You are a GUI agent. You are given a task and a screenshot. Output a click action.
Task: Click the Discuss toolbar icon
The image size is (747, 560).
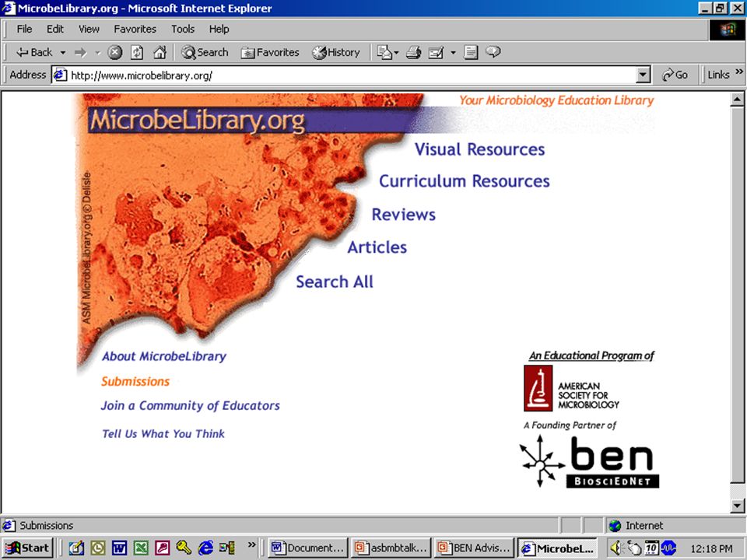tap(471, 52)
